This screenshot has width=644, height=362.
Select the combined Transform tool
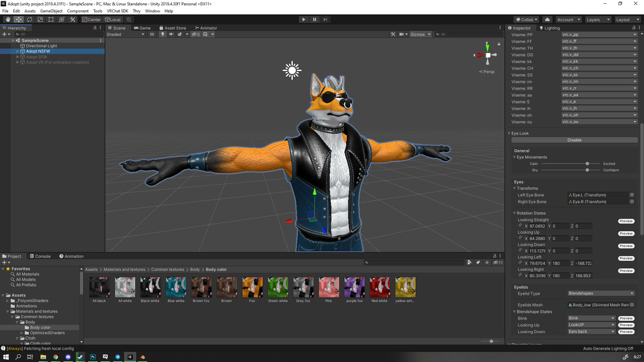tap(62, 19)
